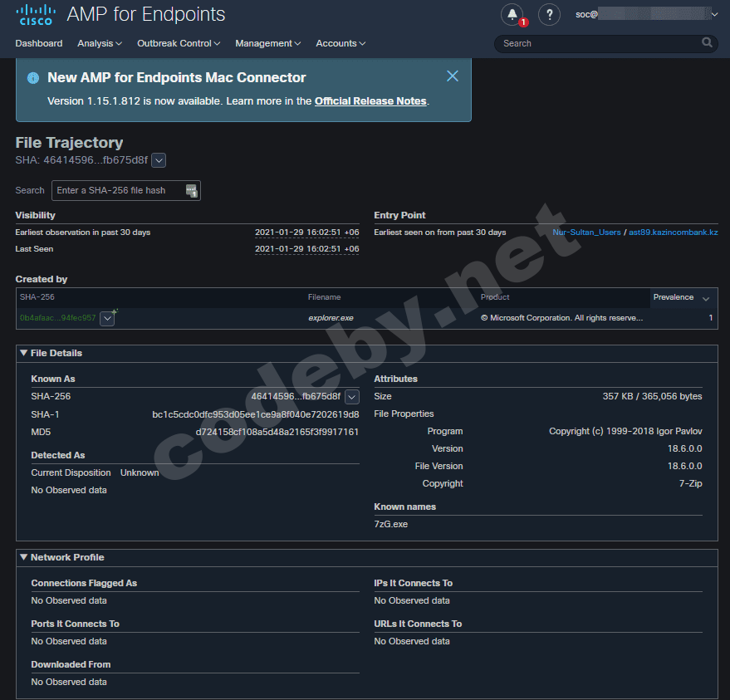Click the sparkle icon beside explorer.exe hash

[115, 312]
